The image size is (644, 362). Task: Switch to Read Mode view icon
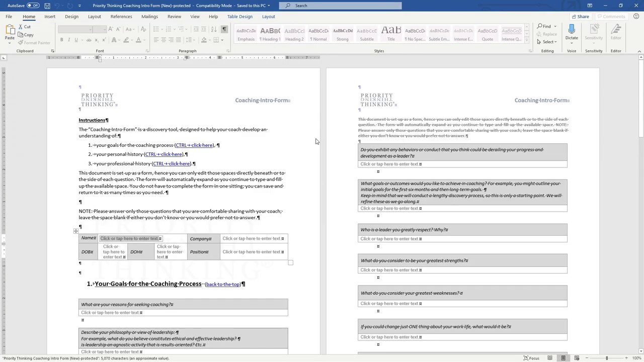coord(550,358)
